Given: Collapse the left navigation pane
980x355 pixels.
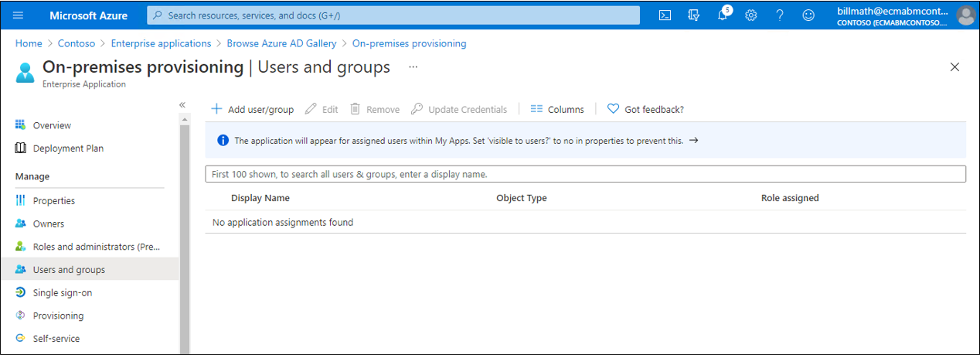Looking at the screenshot, I should click(182, 104).
